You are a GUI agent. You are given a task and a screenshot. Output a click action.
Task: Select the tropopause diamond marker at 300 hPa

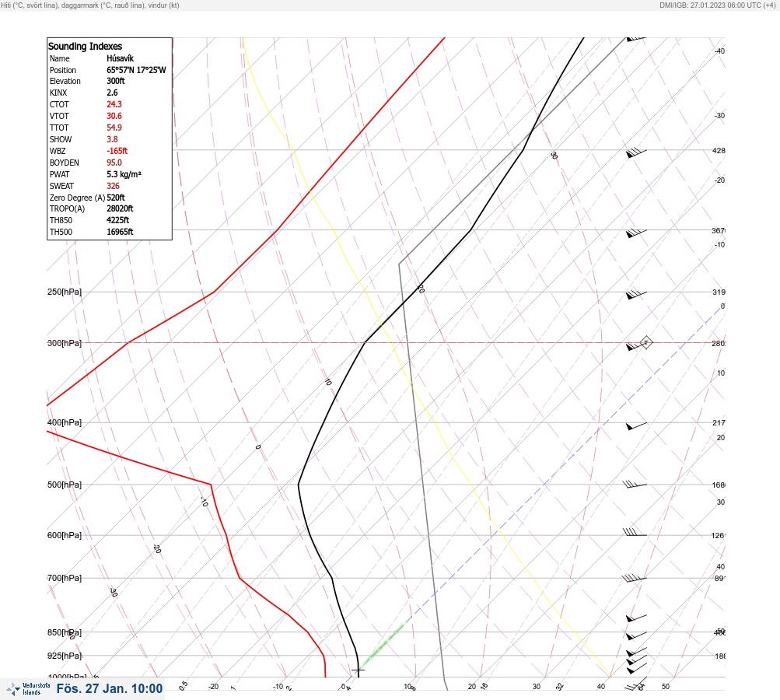[646, 342]
